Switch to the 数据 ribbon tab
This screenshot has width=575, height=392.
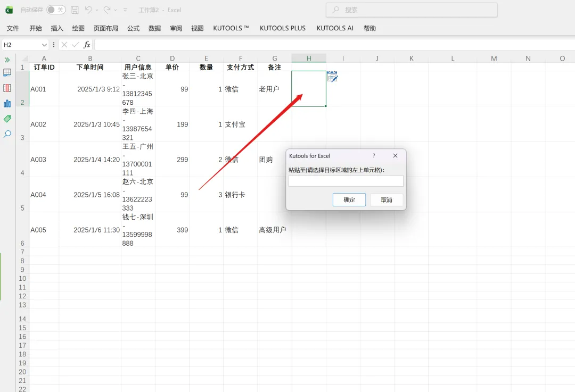[154, 28]
